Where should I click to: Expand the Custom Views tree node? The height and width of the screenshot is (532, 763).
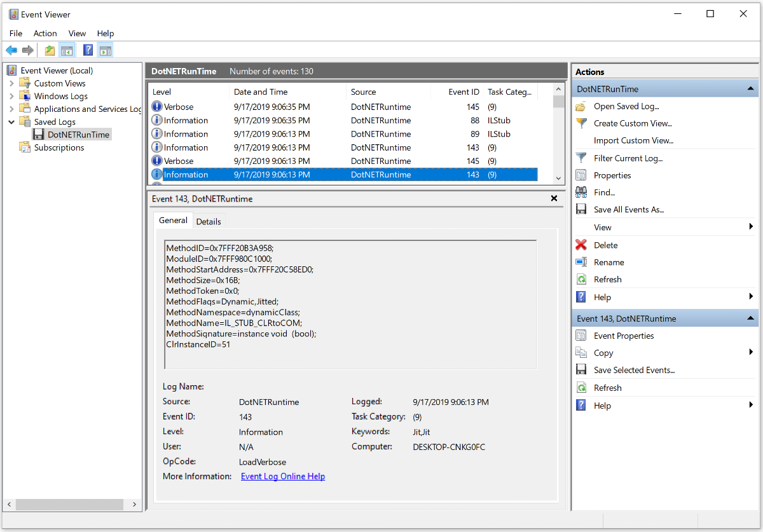(11, 83)
